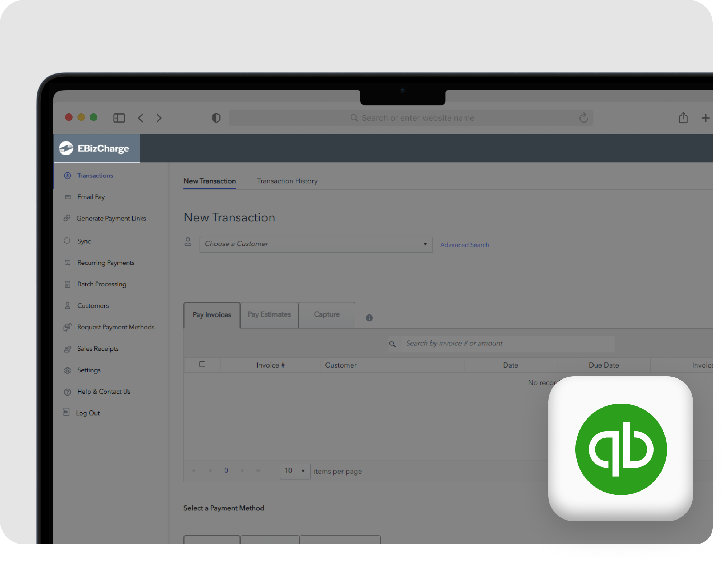The width and height of the screenshot is (728, 565).
Task: Go to Sync in sidebar
Action: (x=84, y=241)
